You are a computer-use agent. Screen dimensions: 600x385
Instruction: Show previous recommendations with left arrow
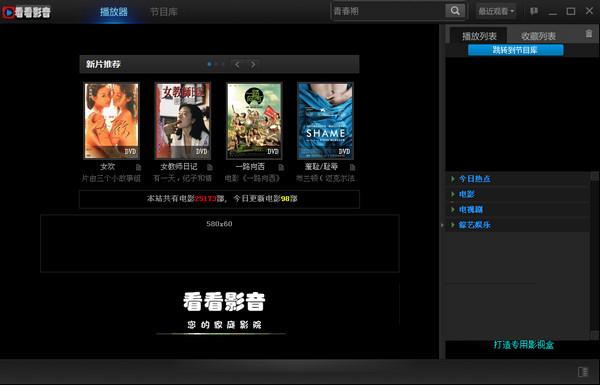pos(237,64)
